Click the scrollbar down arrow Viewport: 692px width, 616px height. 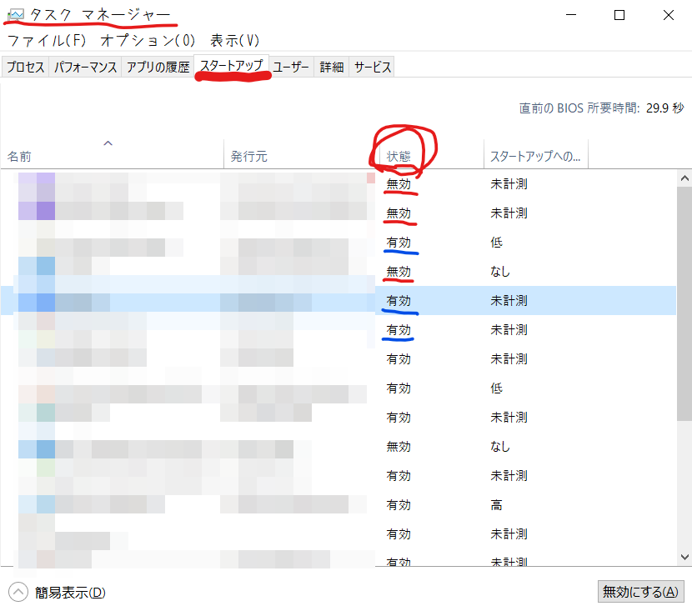[684, 558]
